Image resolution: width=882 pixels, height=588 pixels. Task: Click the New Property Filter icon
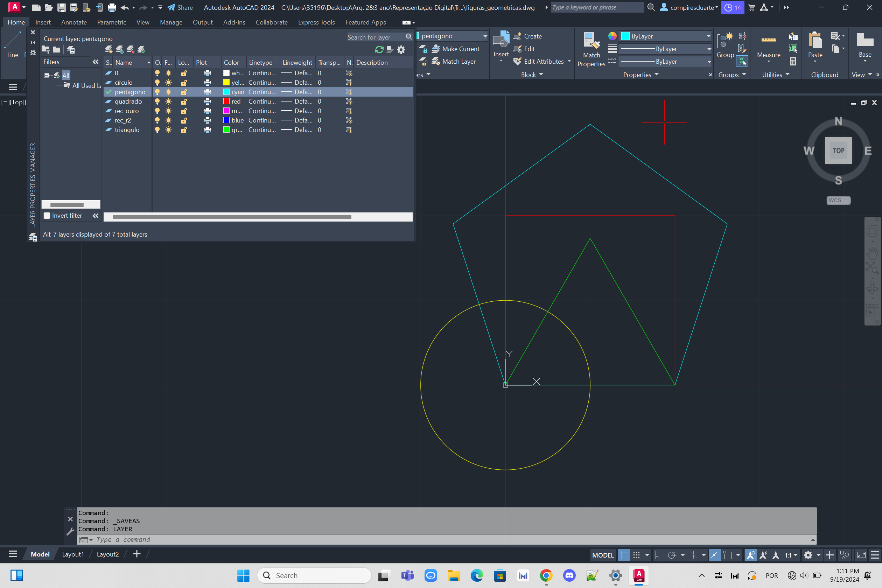(46, 49)
